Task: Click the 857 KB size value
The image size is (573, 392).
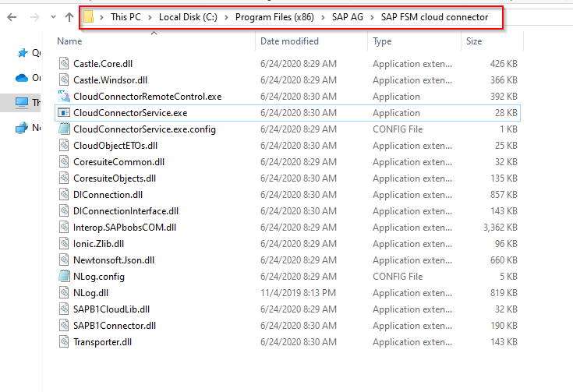Action: [x=504, y=195]
